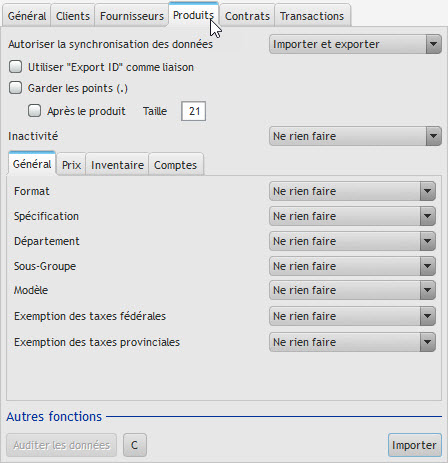
Task: Go to the Transactions tab
Action: [312, 16]
